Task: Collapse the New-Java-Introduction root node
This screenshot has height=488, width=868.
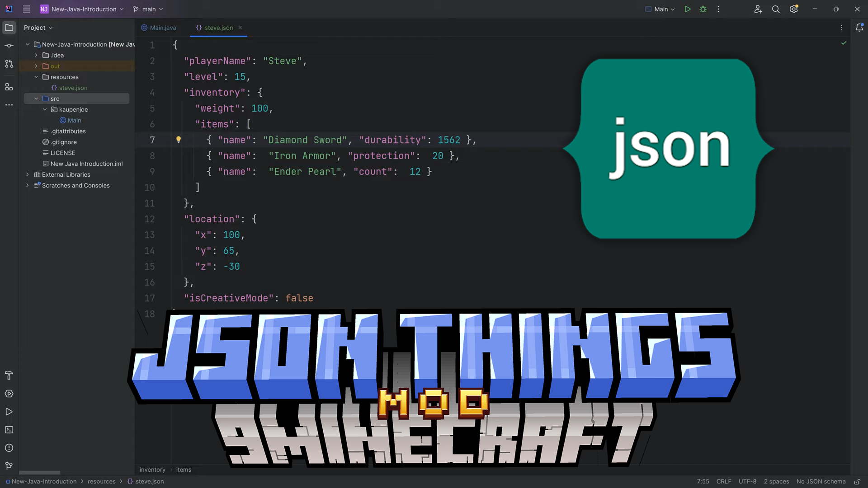Action: (28, 44)
